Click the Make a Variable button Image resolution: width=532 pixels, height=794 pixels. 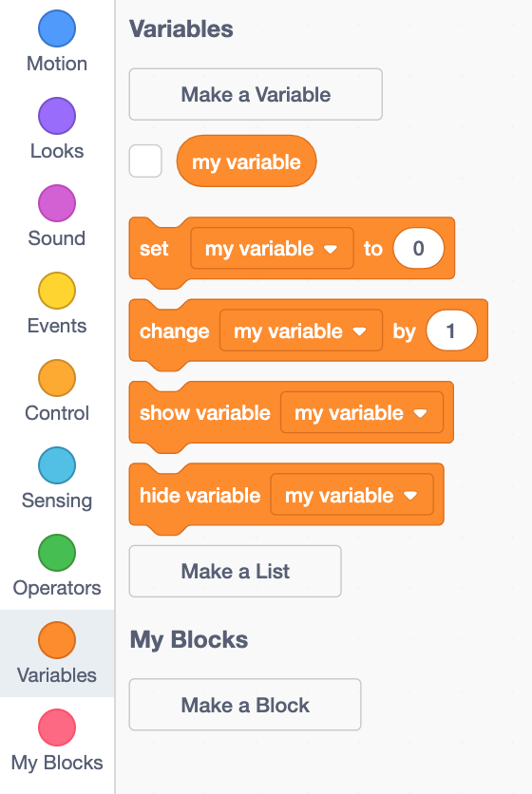click(256, 94)
